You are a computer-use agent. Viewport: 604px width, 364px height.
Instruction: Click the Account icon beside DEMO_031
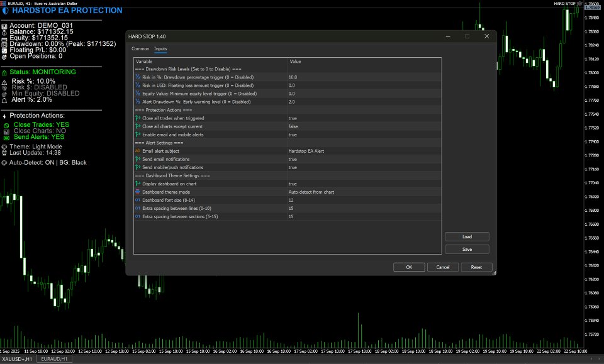click(6, 26)
